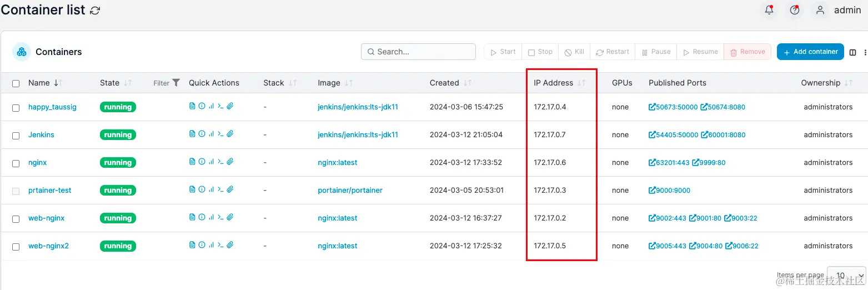Inspect the prtainer-test container

tap(202, 189)
